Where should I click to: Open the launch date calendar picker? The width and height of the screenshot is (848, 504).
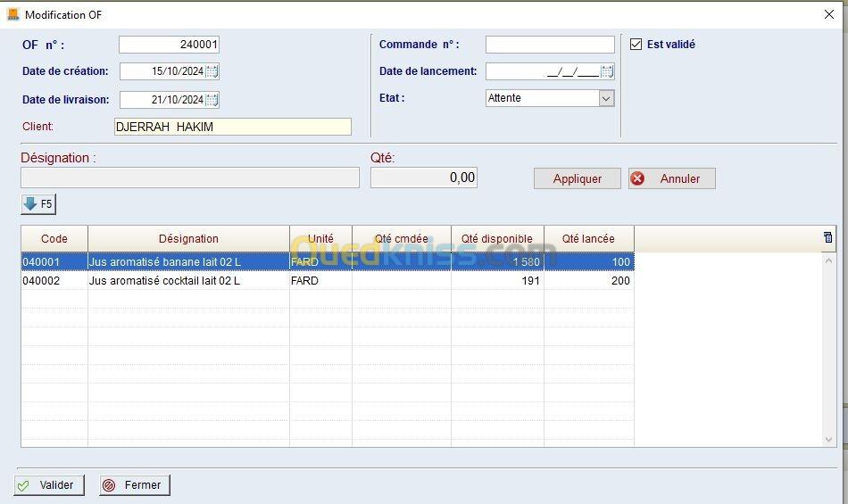607,71
